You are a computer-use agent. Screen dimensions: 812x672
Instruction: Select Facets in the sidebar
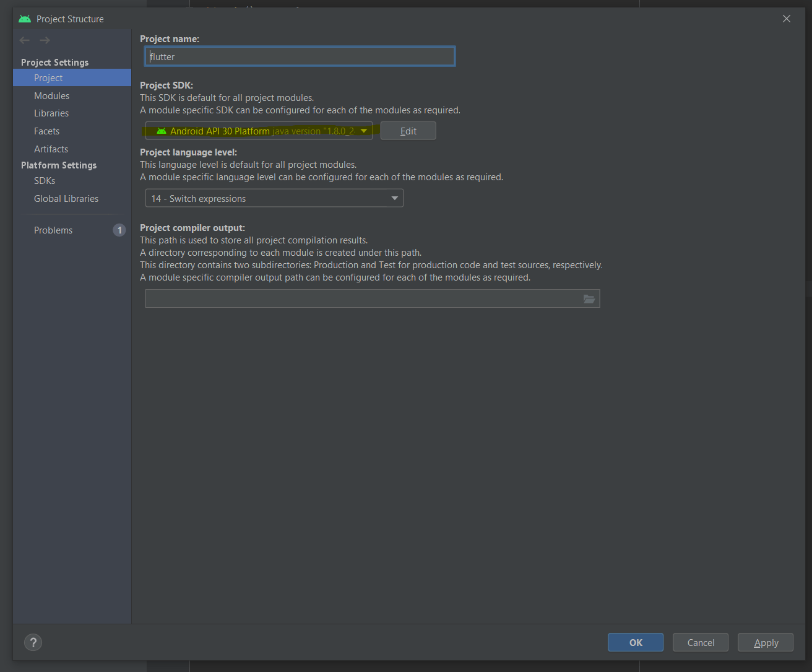click(x=46, y=131)
